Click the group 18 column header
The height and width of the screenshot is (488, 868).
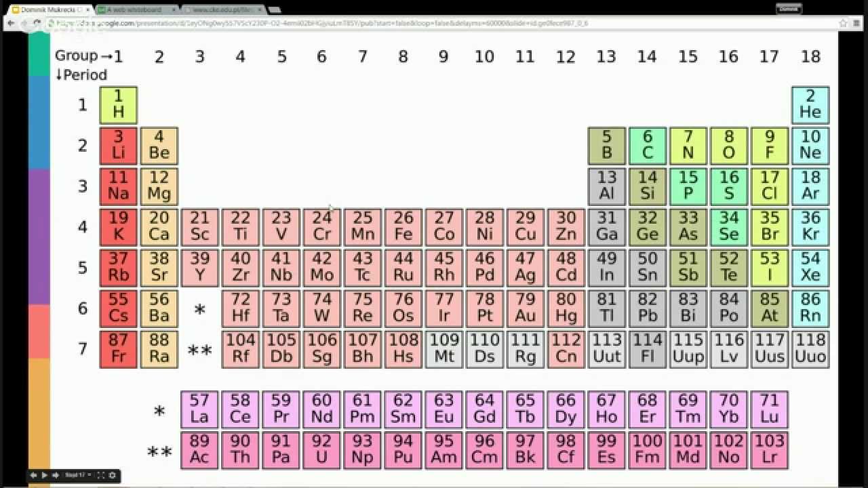coord(810,56)
